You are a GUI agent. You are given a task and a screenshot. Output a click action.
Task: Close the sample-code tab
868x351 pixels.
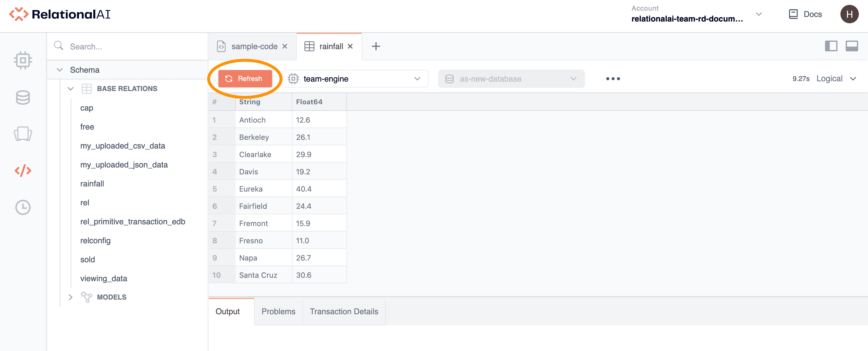tap(285, 46)
